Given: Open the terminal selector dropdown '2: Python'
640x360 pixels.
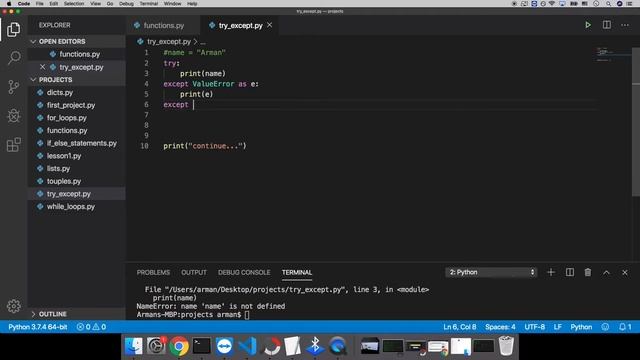Looking at the screenshot, I should tap(491, 272).
